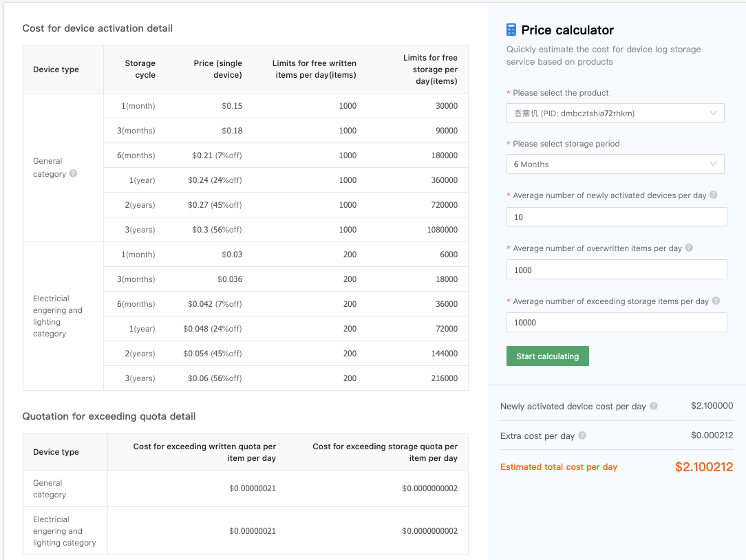Click the $0.03 price cell
746x560 pixels.
232,254
